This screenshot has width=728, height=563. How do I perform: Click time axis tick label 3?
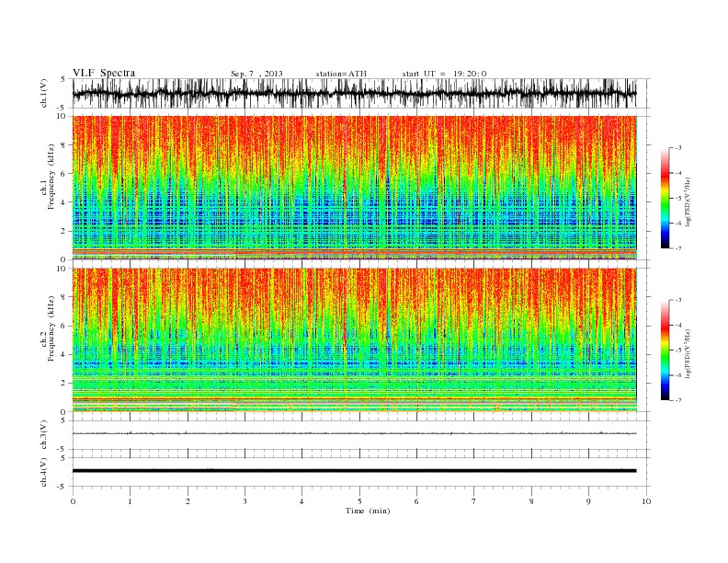pyautogui.click(x=245, y=501)
